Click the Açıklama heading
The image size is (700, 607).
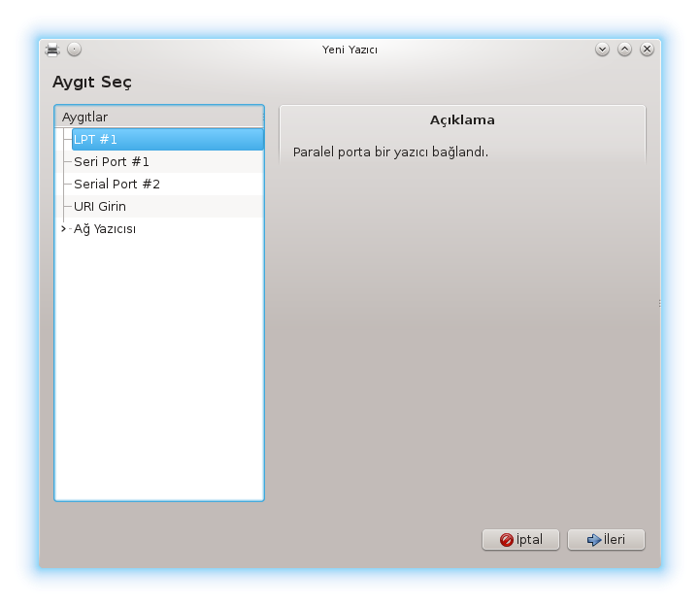(x=462, y=120)
